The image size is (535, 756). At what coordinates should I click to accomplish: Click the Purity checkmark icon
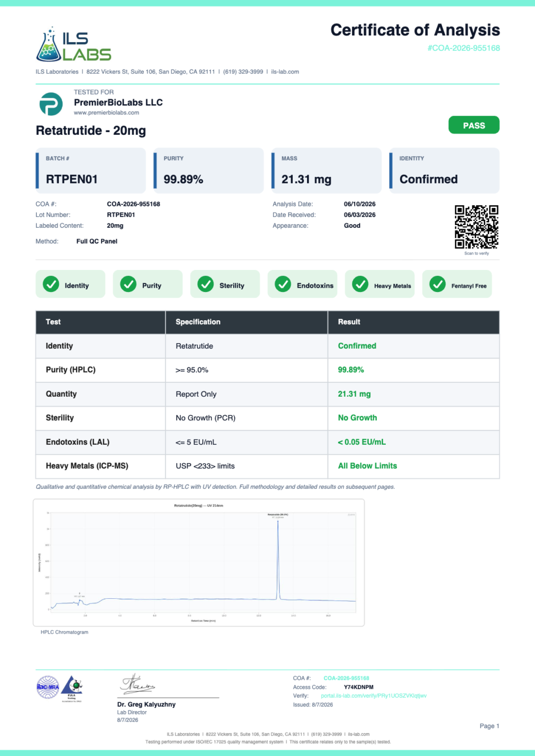[x=128, y=284]
